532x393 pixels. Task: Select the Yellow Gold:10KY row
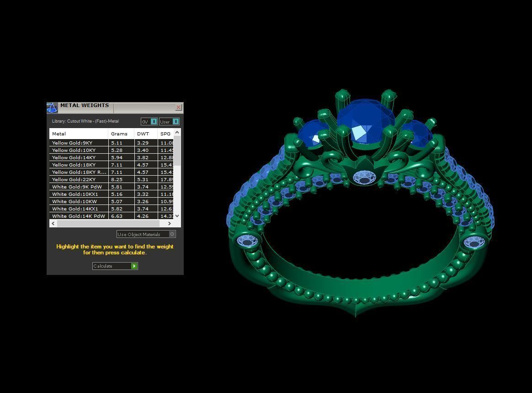click(x=112, y=150)
